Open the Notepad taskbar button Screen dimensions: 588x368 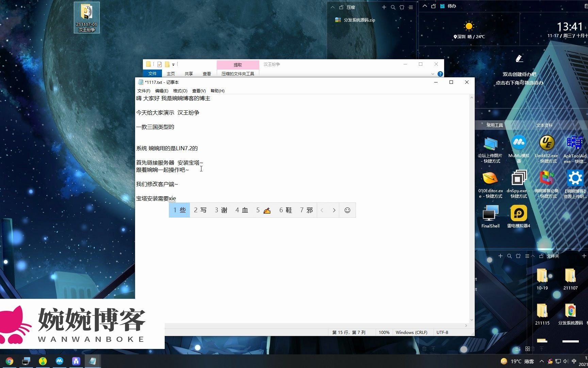pyautogui.click(x=92, y=361)
